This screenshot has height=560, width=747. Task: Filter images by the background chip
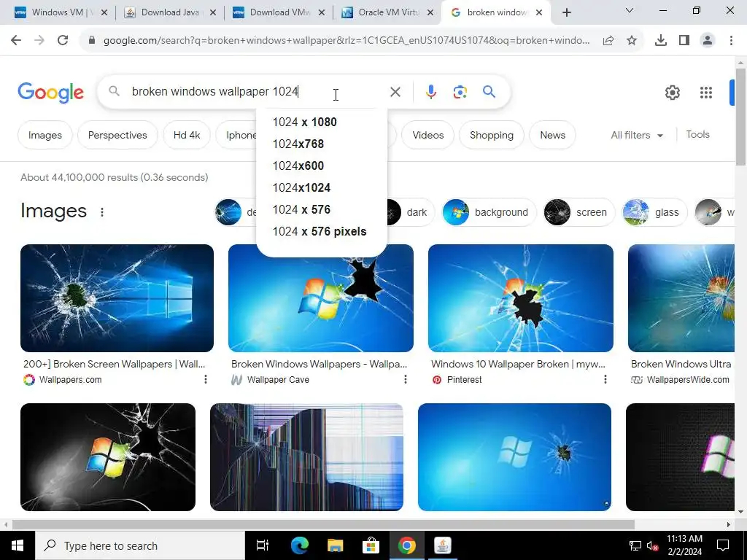(489, 212)
